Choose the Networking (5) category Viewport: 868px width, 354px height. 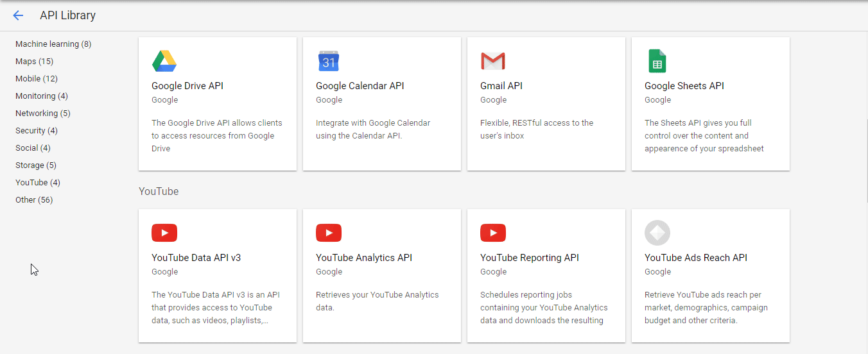tap(43, 114)
